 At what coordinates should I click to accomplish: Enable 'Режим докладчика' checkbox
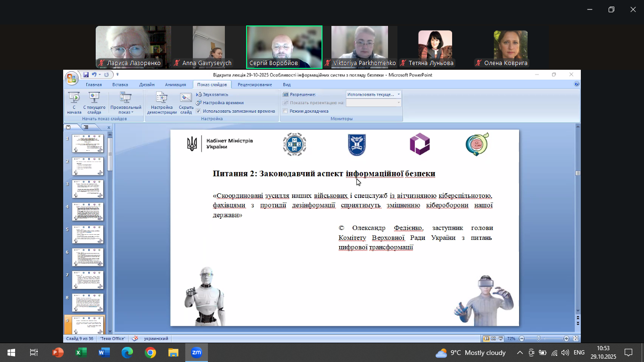coord(285,111)
